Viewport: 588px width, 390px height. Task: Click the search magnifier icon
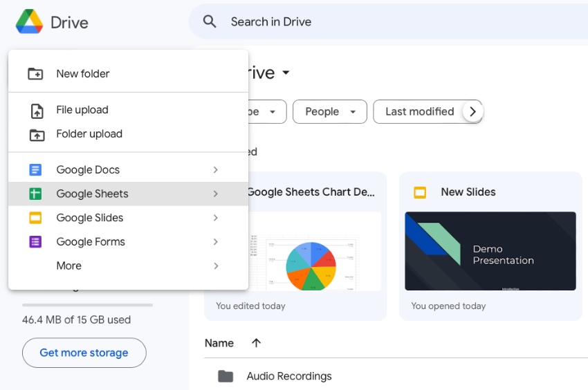pos(210,21)
